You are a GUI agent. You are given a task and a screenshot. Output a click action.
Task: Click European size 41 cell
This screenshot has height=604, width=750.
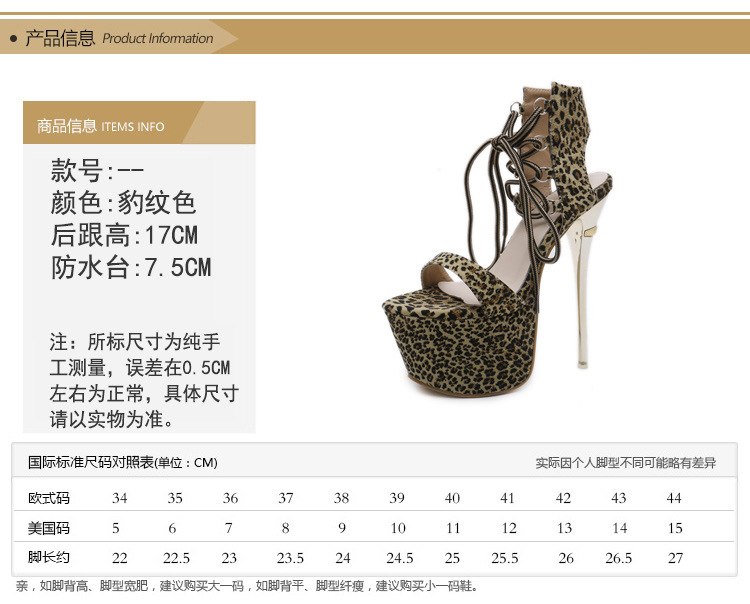pos(507,498)
